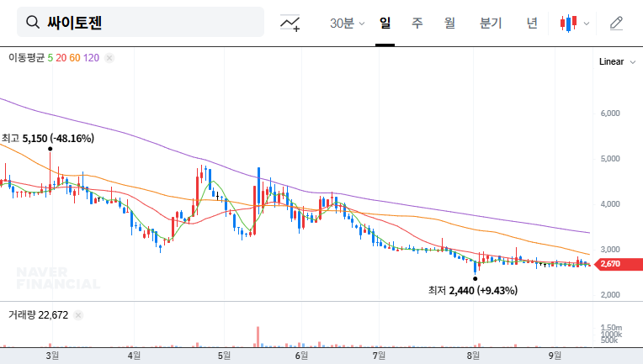Click the 7월 date axis label
The image size is (643, 364).
pyautogui.click(x=379, y=356)
